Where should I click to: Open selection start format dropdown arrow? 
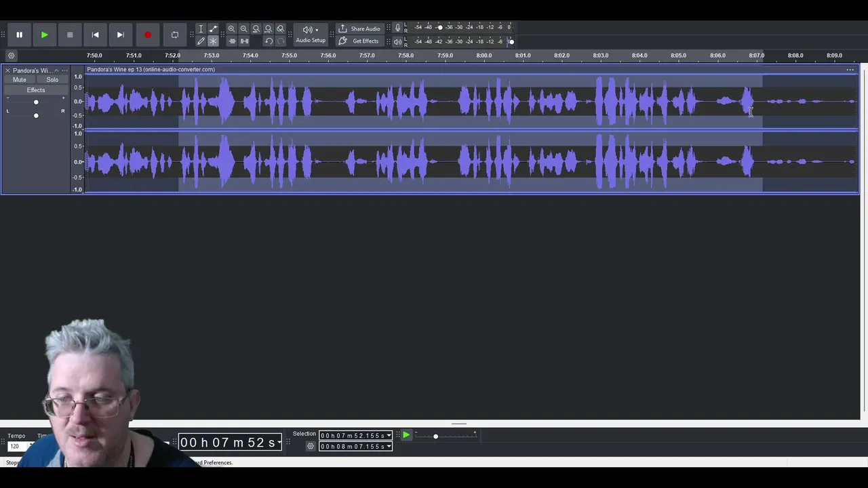click(x=389, y=435)
